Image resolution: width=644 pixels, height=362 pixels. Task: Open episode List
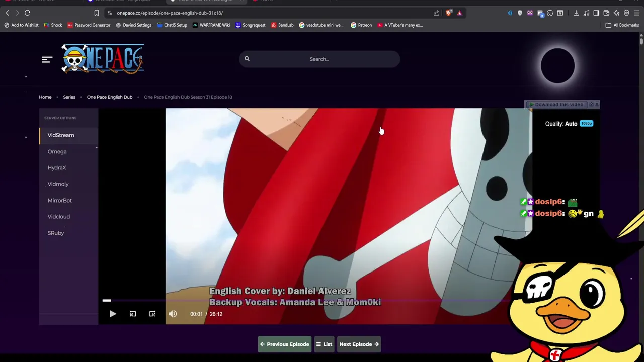pyautogui.click(x=324, y=344)
